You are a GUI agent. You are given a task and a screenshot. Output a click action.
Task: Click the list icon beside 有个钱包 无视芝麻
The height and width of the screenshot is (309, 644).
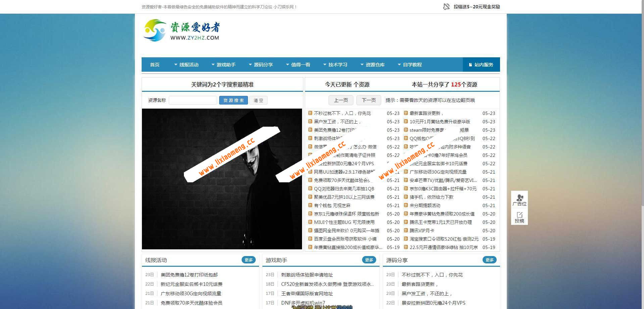click(310, 205)
